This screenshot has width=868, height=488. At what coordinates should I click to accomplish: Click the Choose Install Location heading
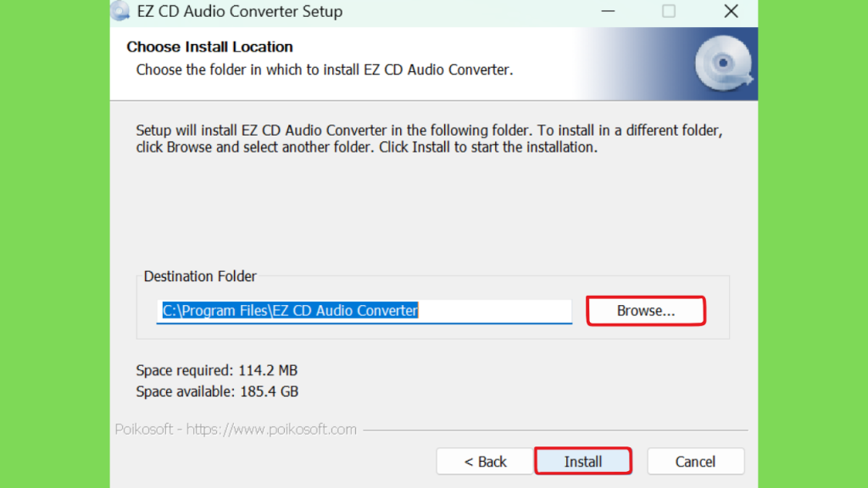[209, 47]
